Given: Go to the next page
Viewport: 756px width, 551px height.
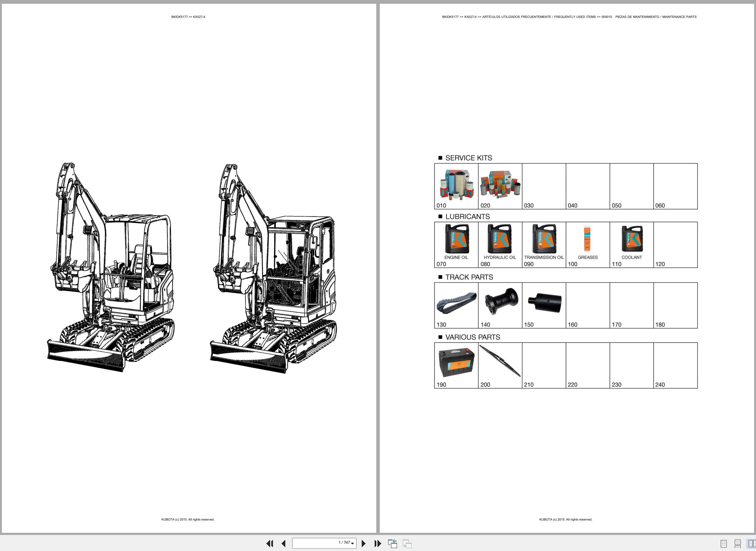Looking at the screenshot, I should 364,543.
